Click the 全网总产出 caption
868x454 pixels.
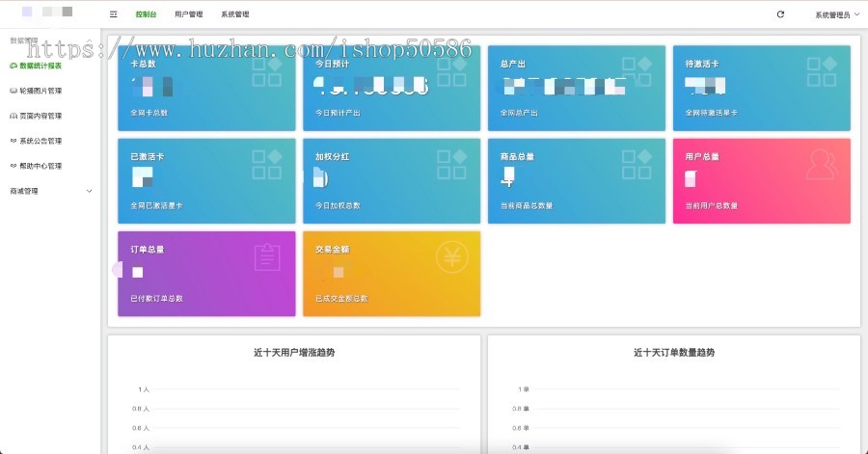(x=519, y=113)
